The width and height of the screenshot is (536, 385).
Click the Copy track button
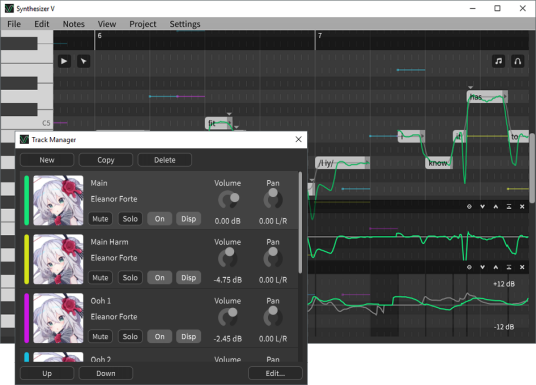[106, 160]
